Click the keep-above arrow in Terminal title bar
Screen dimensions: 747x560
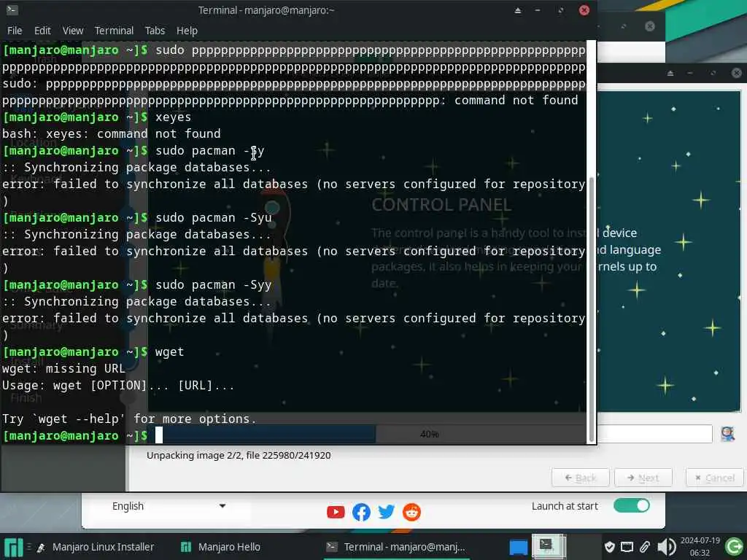pos(518,10)
